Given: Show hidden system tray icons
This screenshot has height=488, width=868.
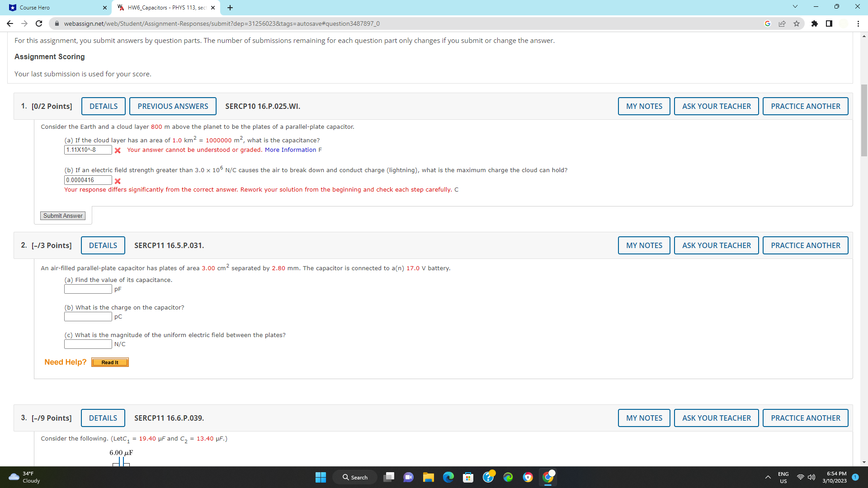Looking at the screenshot, I should (x=768, y=477).
